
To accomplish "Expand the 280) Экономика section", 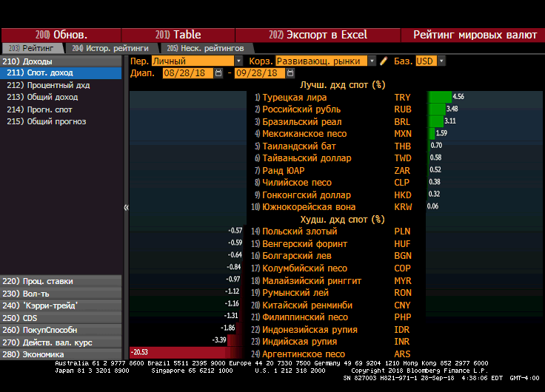I will point(61,354).
